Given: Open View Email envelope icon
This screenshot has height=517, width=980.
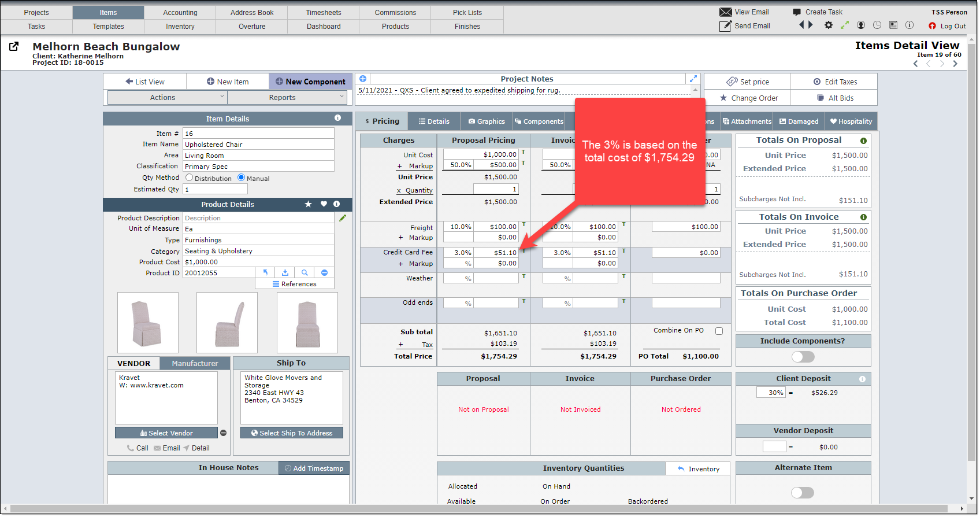Looking at the screenshot, I should [725, 12].
